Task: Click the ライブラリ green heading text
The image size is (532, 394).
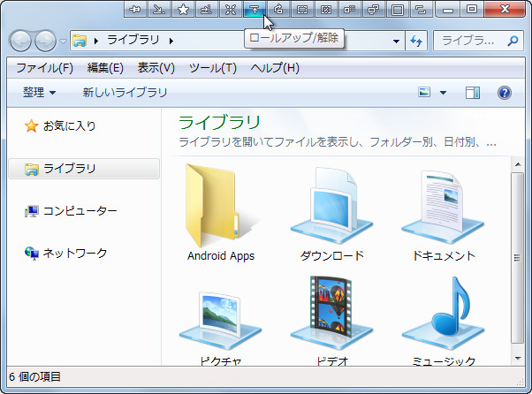Action: click(x=219, y=123)
